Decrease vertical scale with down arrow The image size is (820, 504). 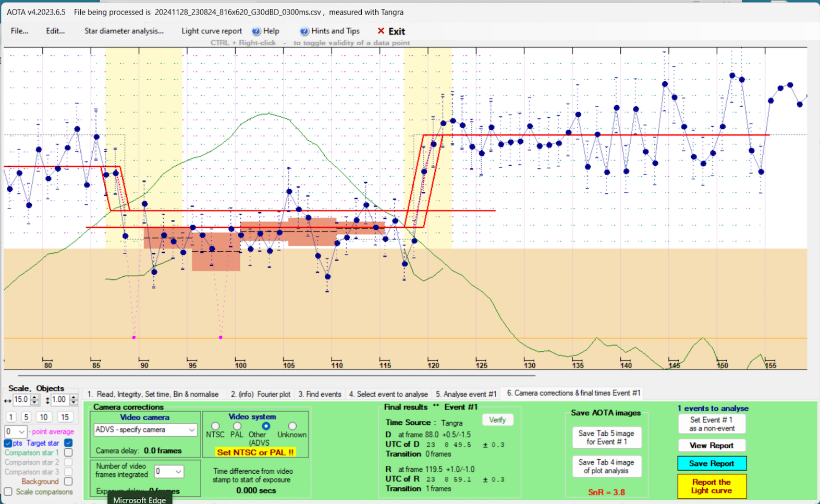(74, 403)
